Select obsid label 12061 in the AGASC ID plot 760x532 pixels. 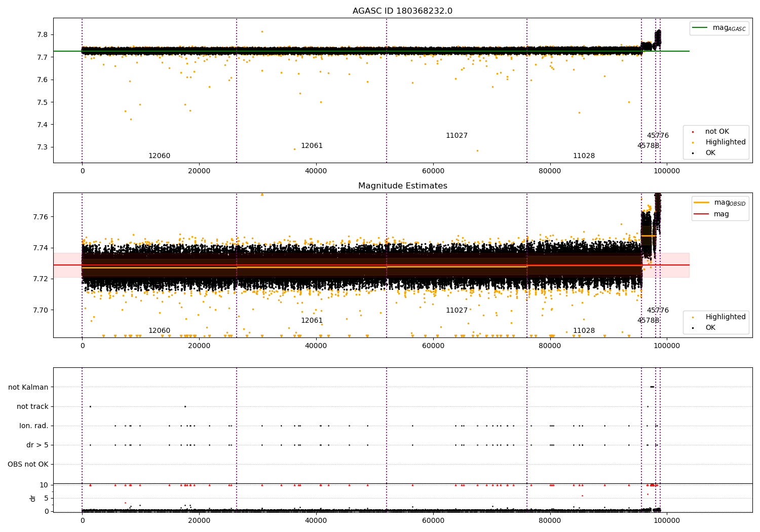[312, 146]
